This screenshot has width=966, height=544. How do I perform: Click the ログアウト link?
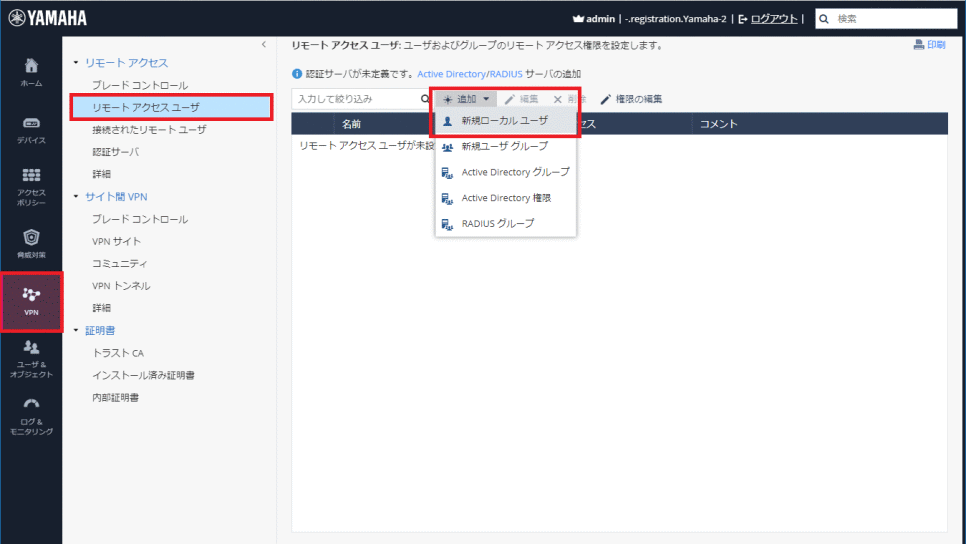tap(773, 18)
